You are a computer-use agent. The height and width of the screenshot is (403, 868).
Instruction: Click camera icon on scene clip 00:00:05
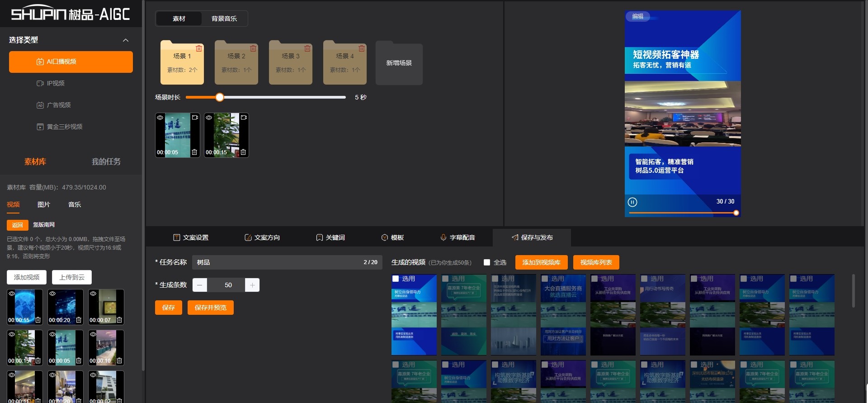click(195, 118)
